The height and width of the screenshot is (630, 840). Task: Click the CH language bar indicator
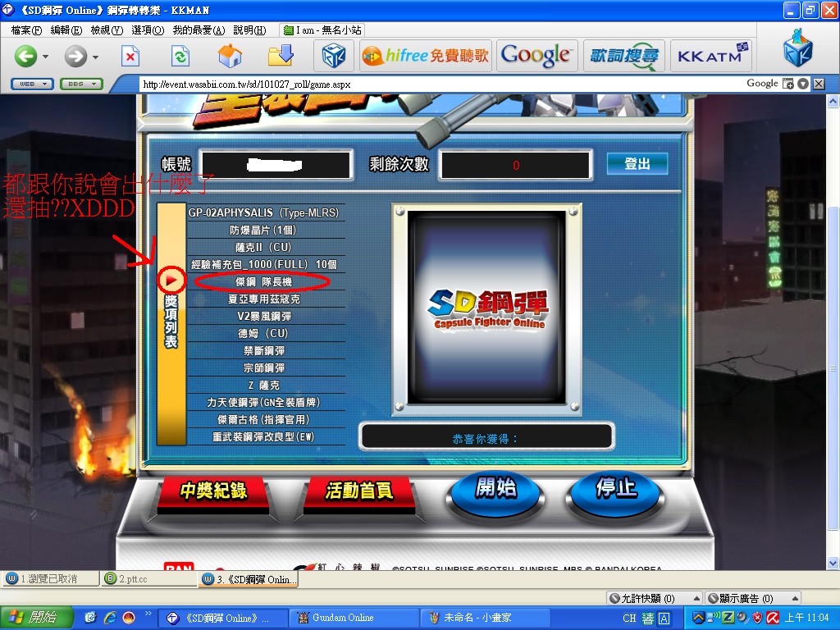coord(629,619)
